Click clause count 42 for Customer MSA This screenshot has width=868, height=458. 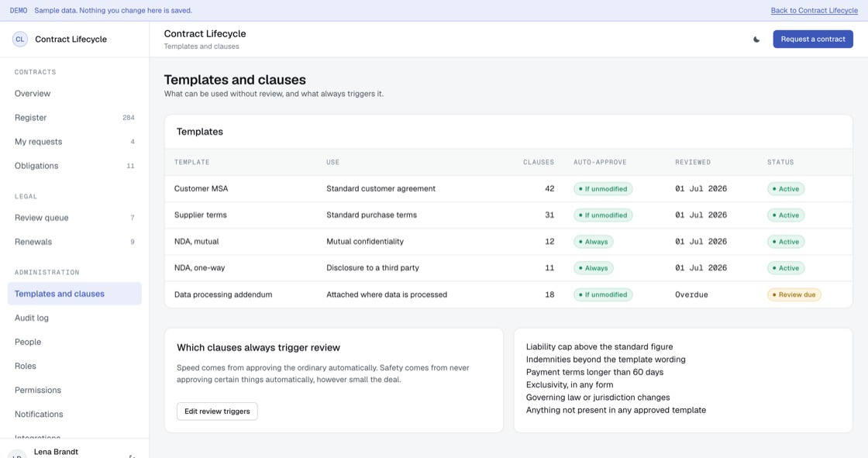tap(549, 189)
